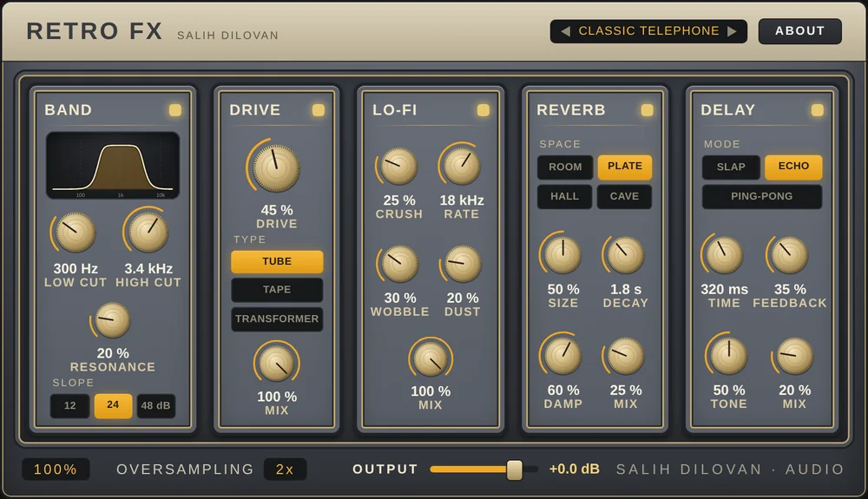Select Hall reverb space
The height and width of the screenshot is (499, 868).
565,196
